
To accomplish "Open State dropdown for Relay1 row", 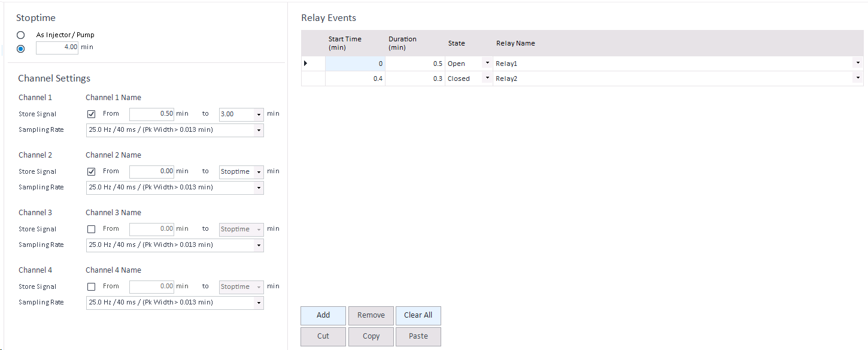I will click(x=487, y=63).
